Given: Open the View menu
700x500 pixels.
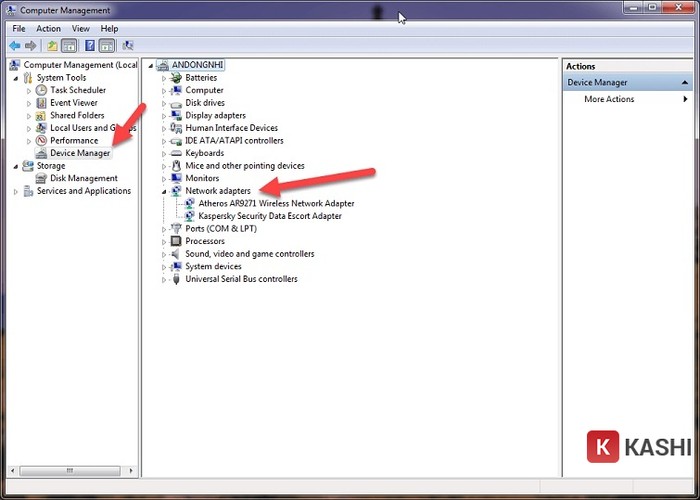Looking at the screenshot, I should [80, 29].
